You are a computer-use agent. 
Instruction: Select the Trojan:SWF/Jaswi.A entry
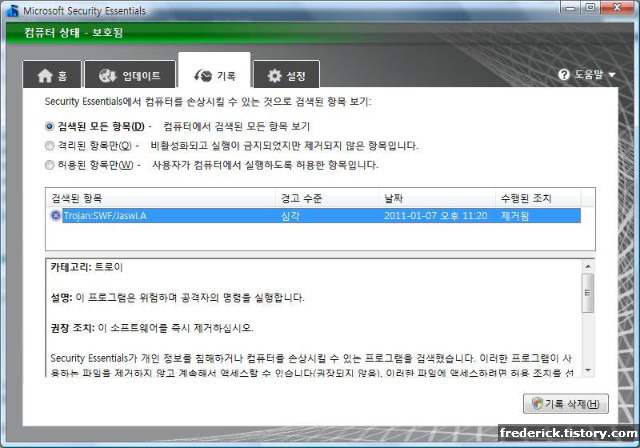click(x=313, y=215)
